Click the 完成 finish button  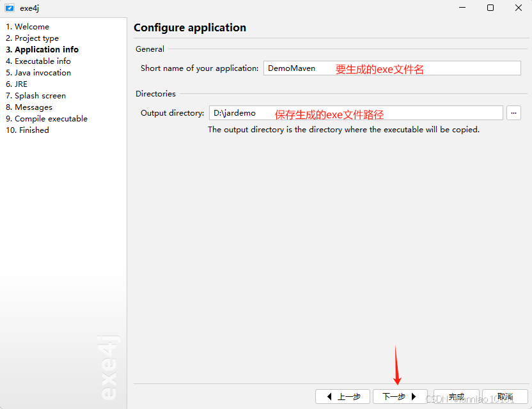pos(457,396)
